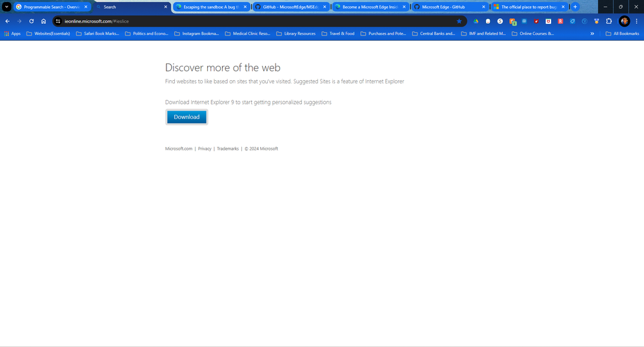Open a new tab with plus button
Viewport: 644px width, 347px height.
pos(575,6)
